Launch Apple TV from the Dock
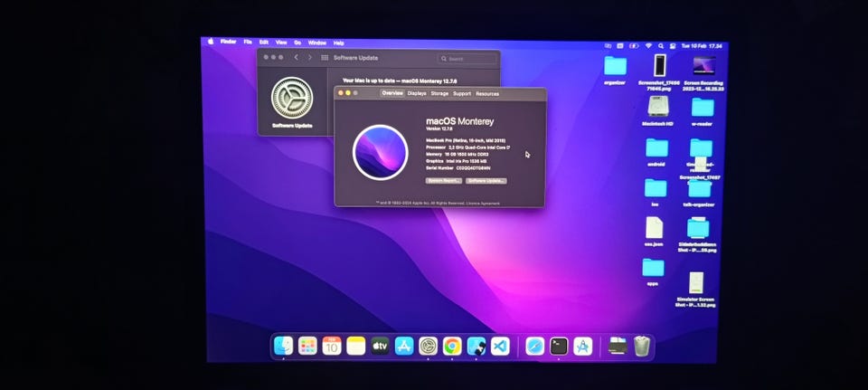Image resolution: width=868 pixels, height=390 pixels. [380, 346]
